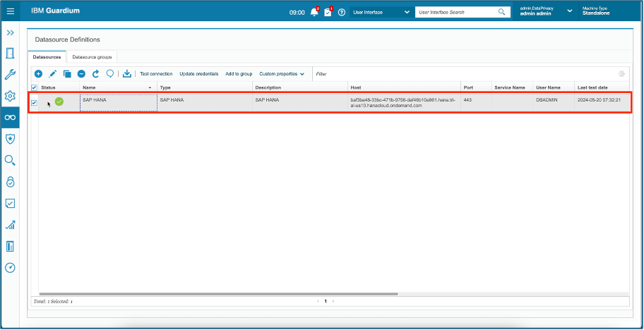Click the Status column header
644x330 pixels.
click(59, 87)
